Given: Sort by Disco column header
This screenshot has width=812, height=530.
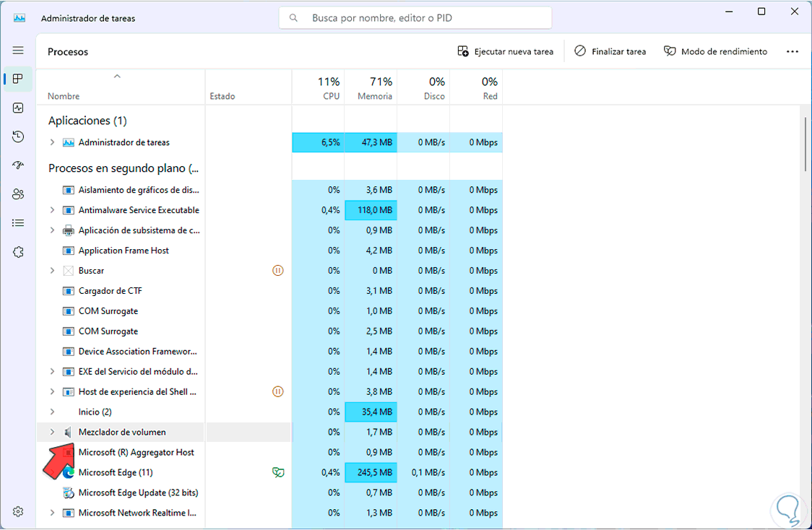Looking at the screenshot, I should click(423, 87).
